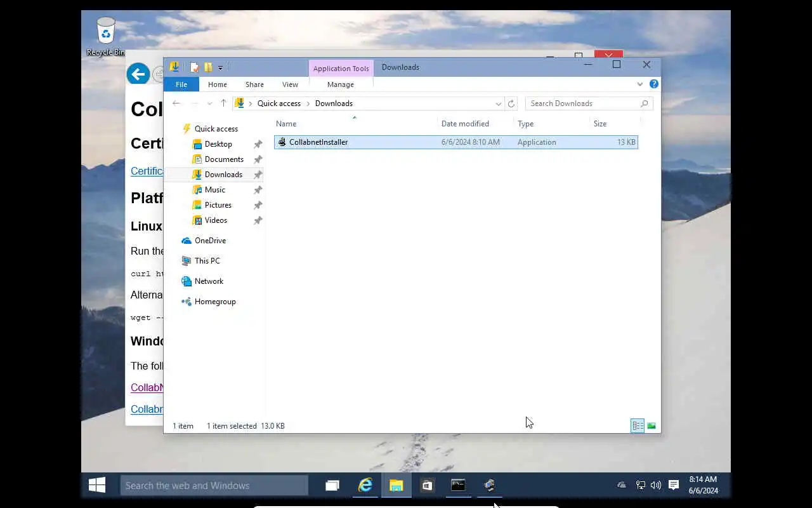
Task: Click the pin icon beside Desktop
Action: pos(258,144)
